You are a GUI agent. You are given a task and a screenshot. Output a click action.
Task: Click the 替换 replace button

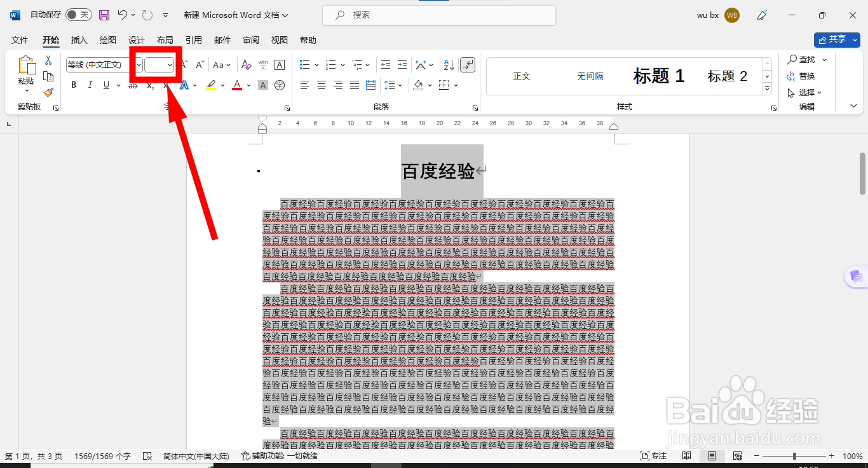(x=801, y=76)
